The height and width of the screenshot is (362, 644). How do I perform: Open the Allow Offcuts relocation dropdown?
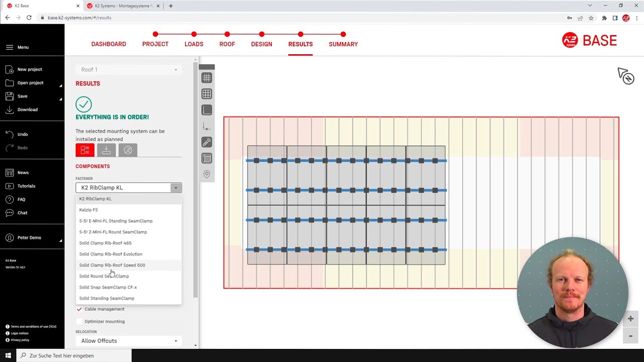pos(129,341)
